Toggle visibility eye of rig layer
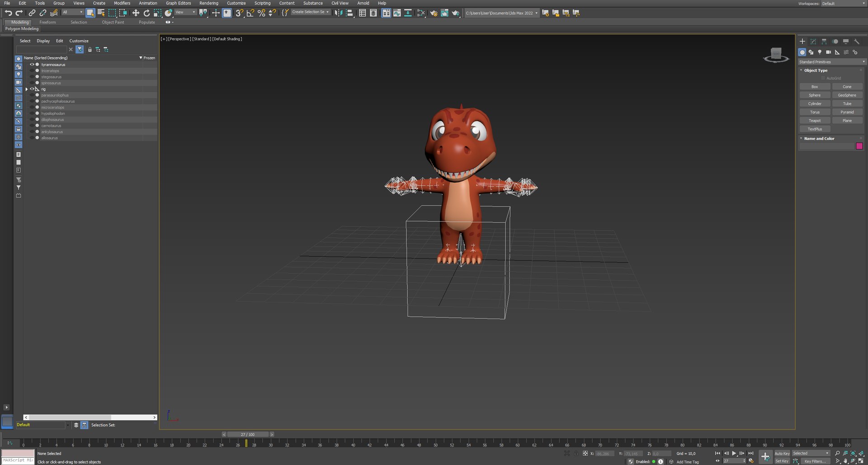The height and width of the screenshot is (465, 868). [x=32, y=89]
